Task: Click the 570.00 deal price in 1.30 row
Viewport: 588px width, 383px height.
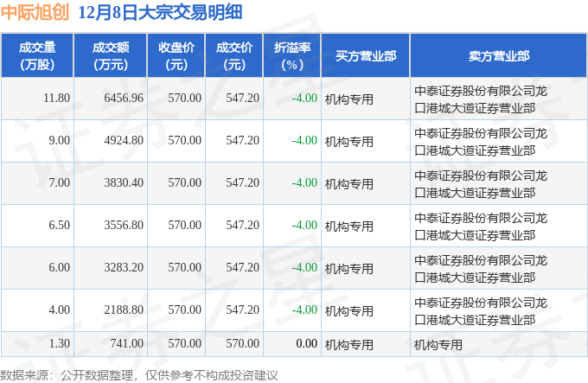Action: [243, 343]
